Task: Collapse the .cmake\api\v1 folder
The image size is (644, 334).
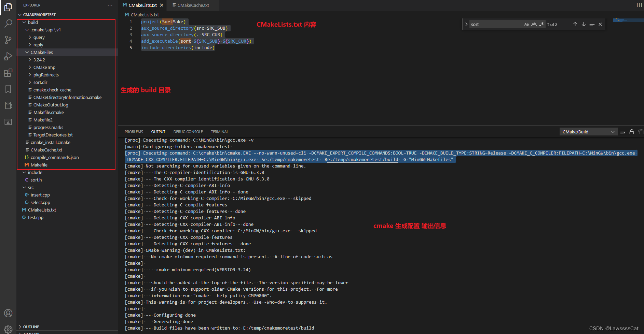Action: pos(67,30)
